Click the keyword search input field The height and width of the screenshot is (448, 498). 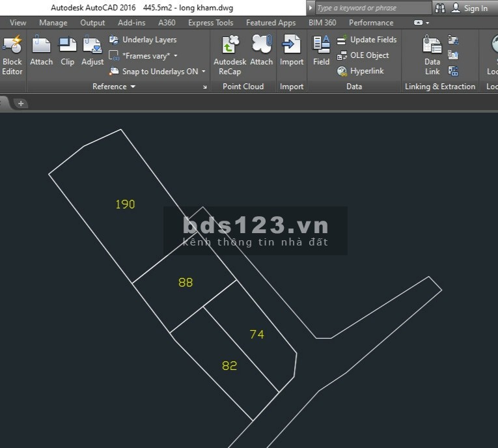pyautogui.click(x=372, y=8)
